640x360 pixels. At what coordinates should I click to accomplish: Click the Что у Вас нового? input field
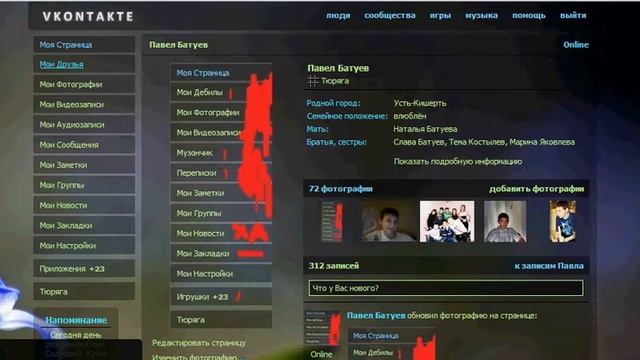pyautogui.click(x=446, y=288)
